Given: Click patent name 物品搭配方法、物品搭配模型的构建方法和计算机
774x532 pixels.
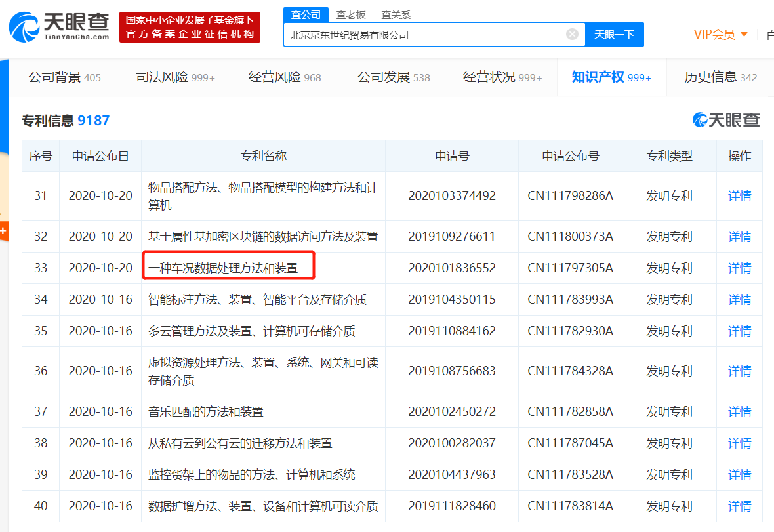Looking at the screenshot, I should pos(263,196).
